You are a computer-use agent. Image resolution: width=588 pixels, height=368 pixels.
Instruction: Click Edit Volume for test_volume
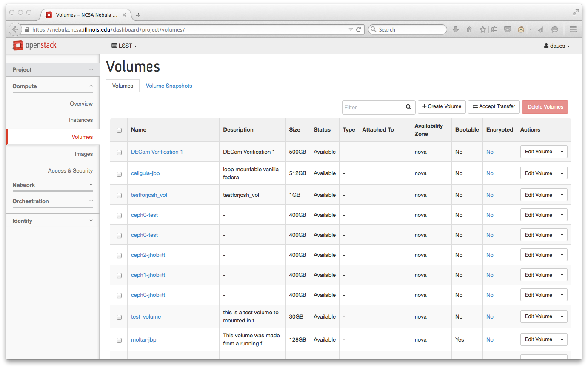[538, 316]
